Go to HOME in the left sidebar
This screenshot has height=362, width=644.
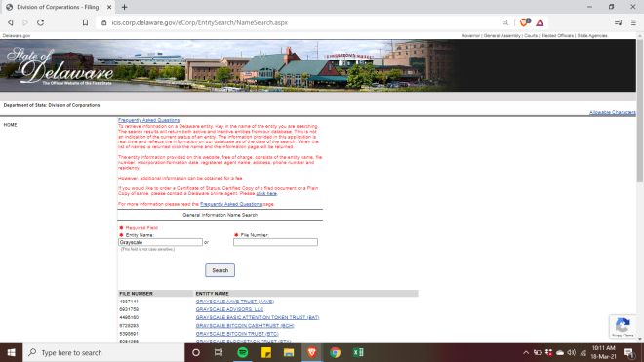[11, 125]
